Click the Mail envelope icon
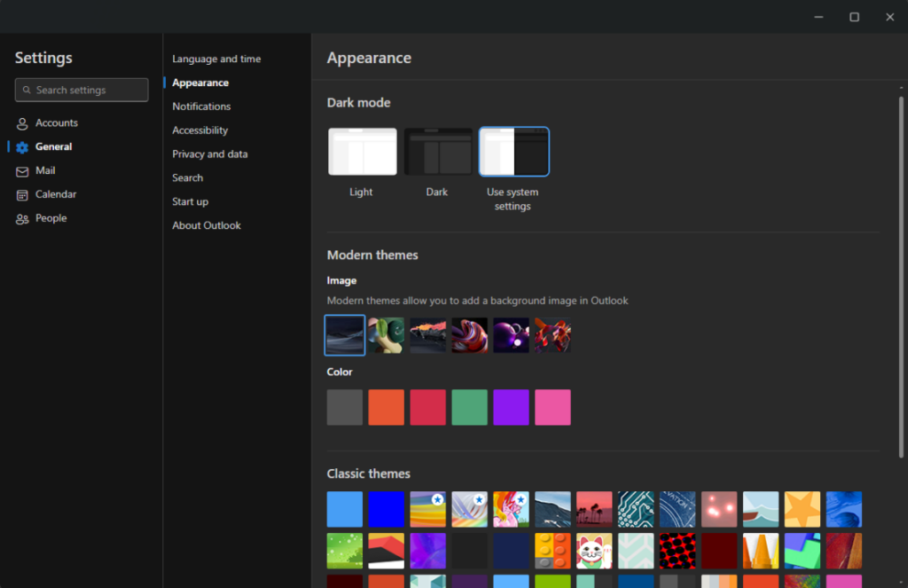 coord(22,171)
